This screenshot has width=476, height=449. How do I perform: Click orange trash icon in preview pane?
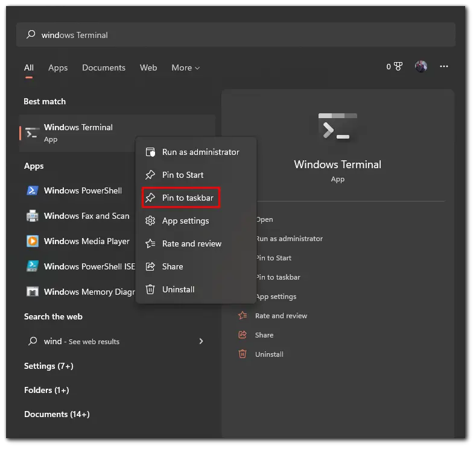tap(243, 354)
